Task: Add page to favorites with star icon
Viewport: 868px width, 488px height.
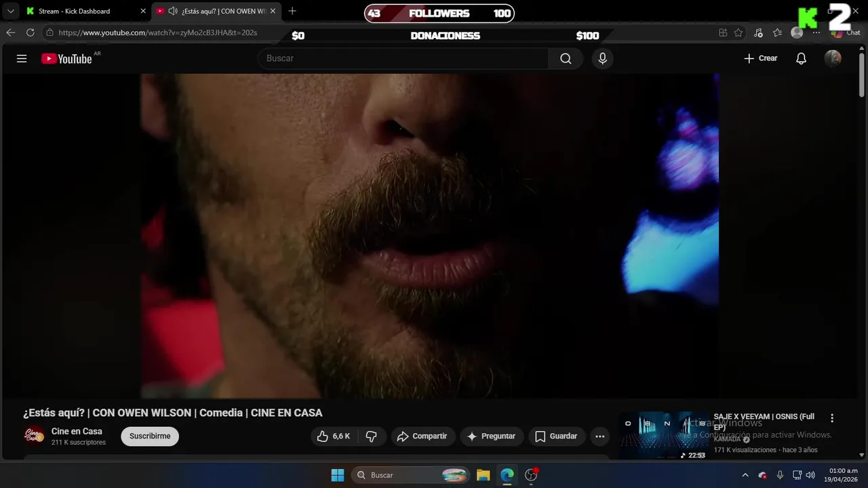Action: [738, 33]
